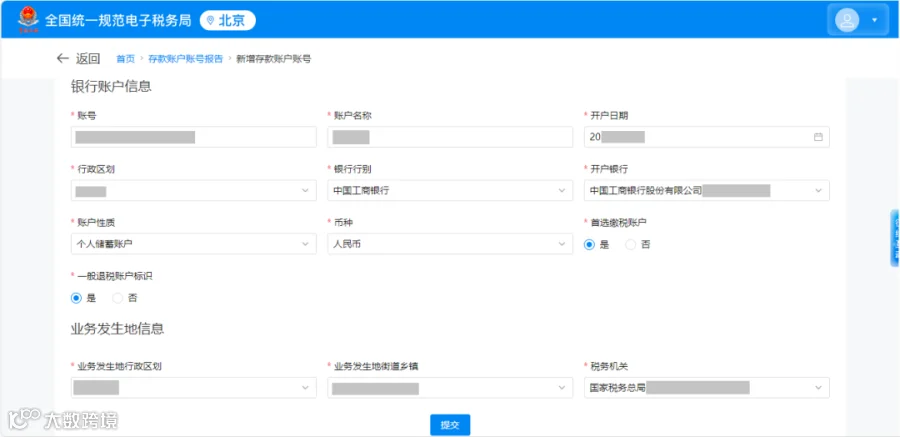Expand the user menu caret arrow

click(875, 20)
